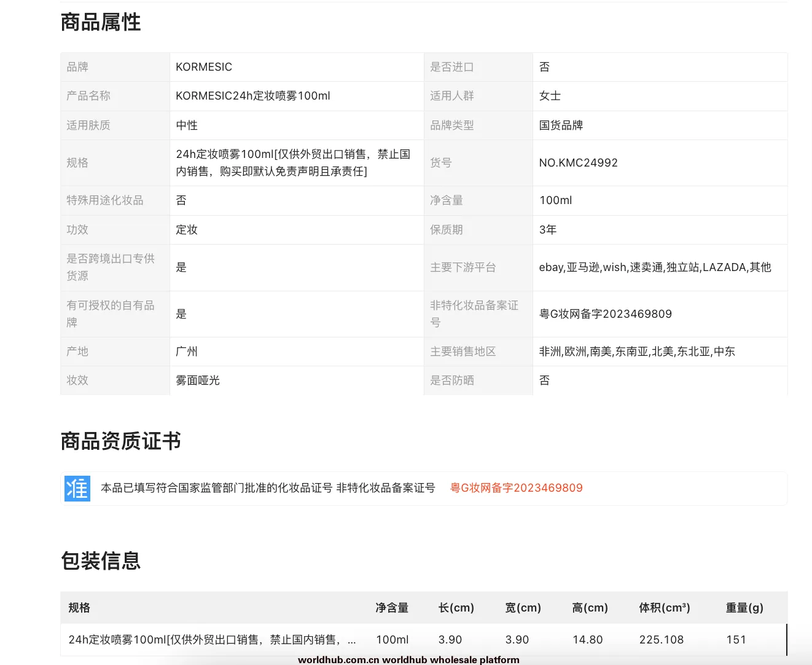This screenshot has width=812, height=665.
Task: Select the 货号 label
Action: pyautogui.click(x=441, y=163)
